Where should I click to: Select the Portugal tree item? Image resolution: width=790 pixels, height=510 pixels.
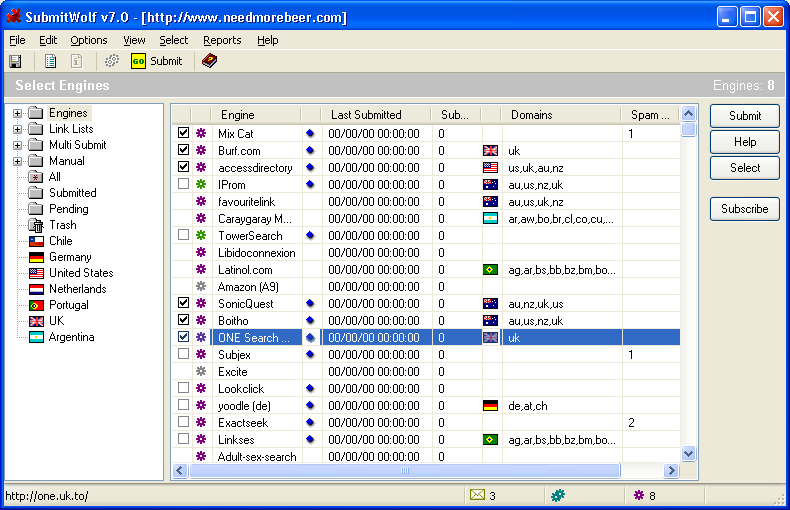(59, 305)
